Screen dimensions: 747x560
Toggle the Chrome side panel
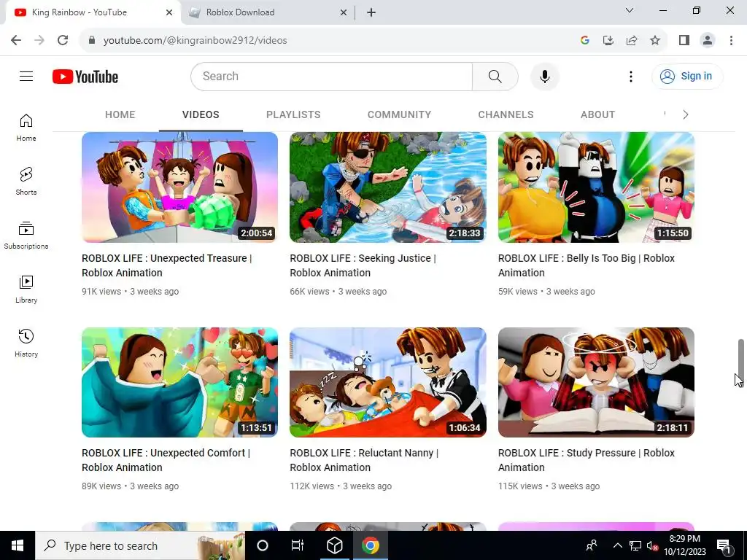click(x=684, y=40)
